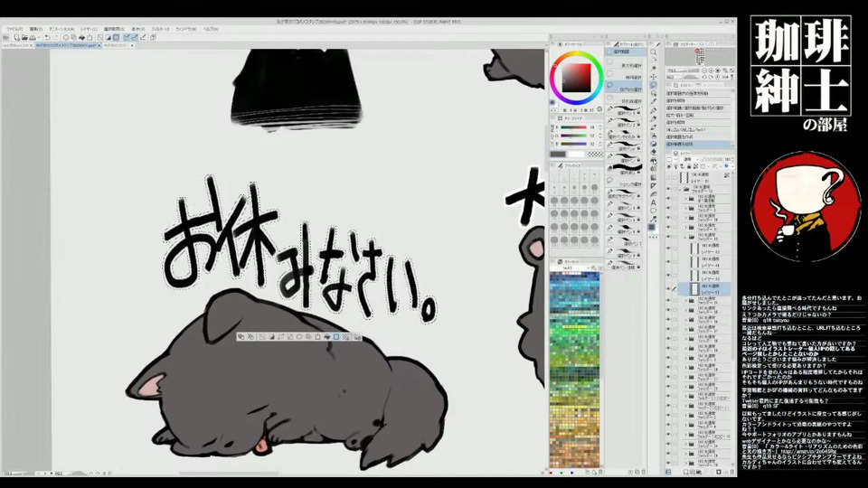Click stepper arrows beside R value
Image resolution: width=868 pixels, height=488 pixels.
pos(600,127)
